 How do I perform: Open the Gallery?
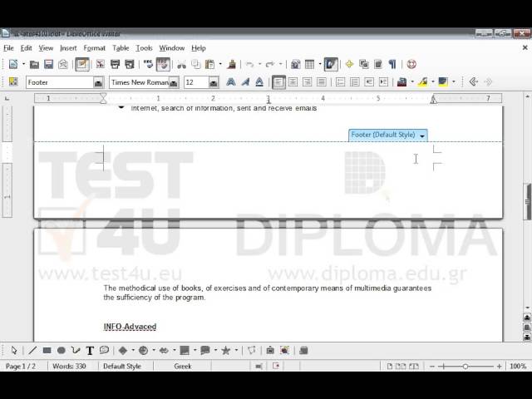pos(364,64)
